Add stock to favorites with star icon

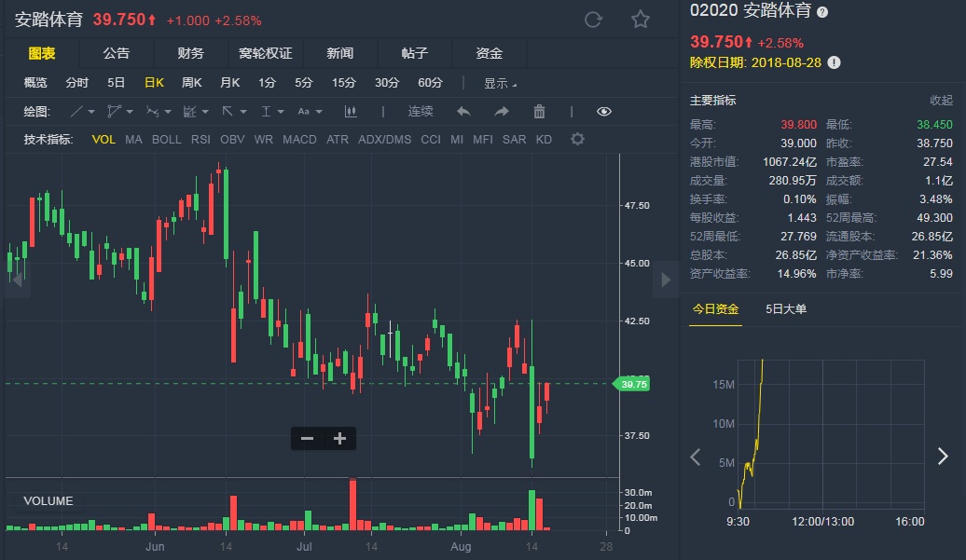point(640,20)
